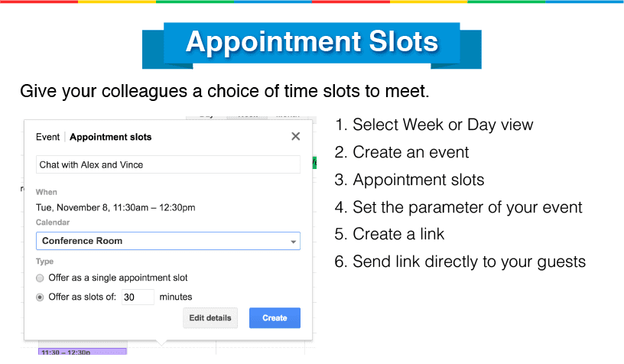This screenshot has width=624, height=364.
Task: Click the blue Create button
Action: 275,318
